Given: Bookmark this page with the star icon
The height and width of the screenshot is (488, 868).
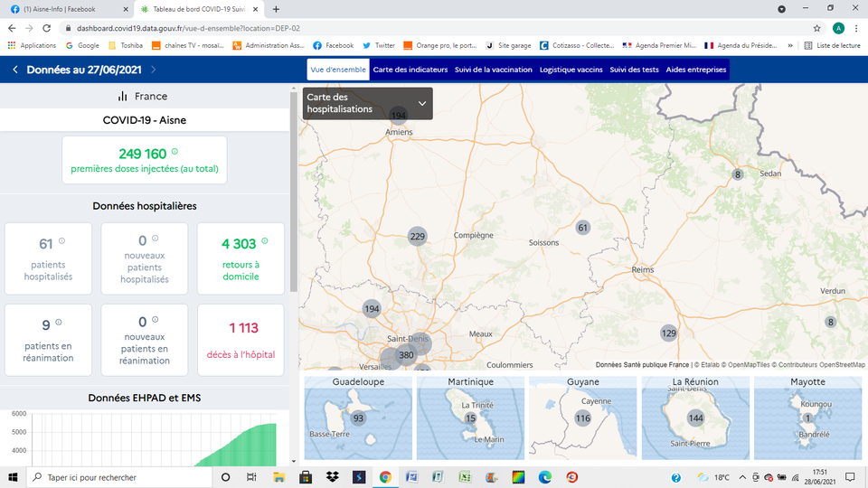Looking at the screenshot, I should click(x=817, y=28).
